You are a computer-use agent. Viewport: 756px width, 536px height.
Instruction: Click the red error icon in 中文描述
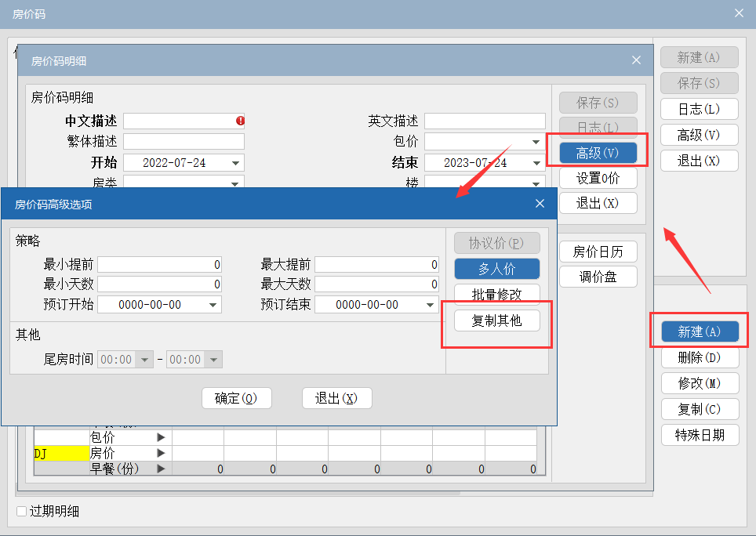point(240,121)
